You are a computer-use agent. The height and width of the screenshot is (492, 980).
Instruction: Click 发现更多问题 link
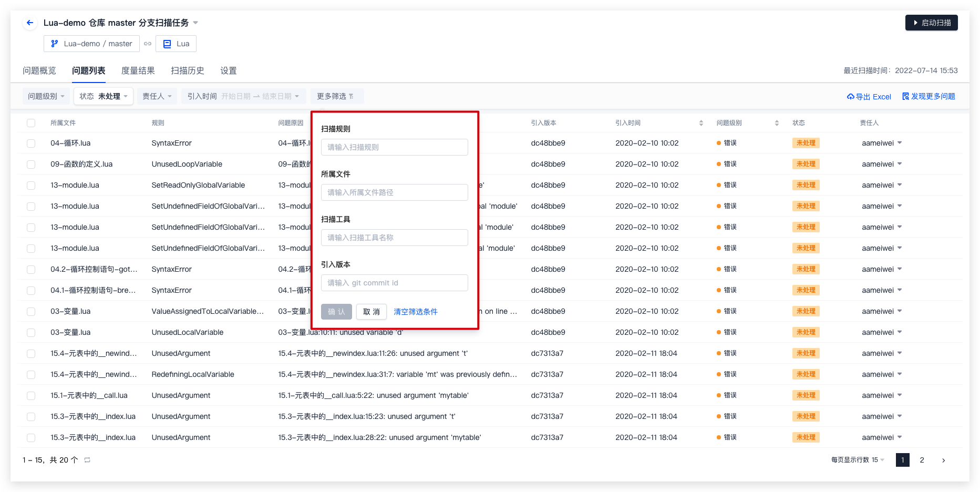929,96
